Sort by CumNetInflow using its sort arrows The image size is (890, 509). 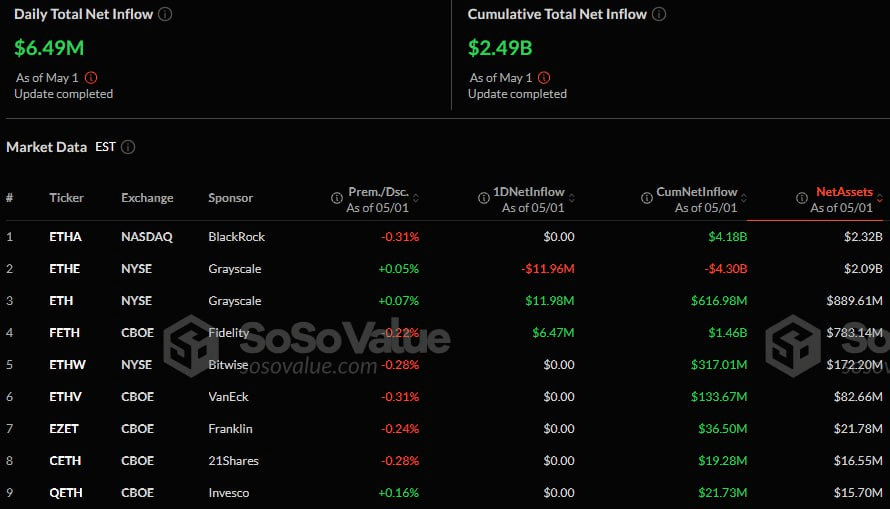point(744,198)
